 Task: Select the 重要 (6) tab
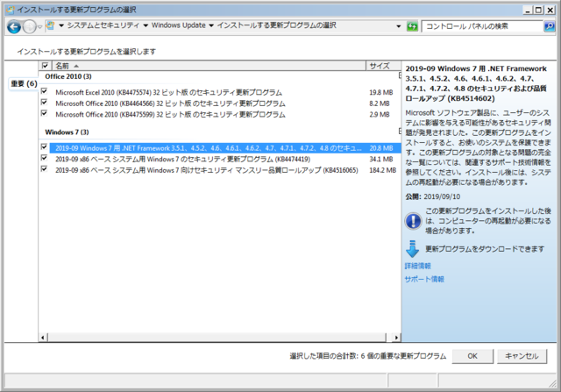point(24,84)
